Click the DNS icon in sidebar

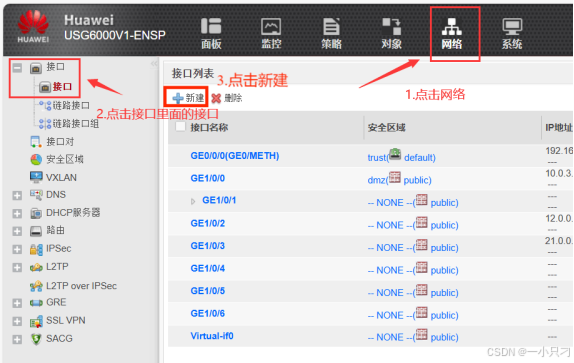[x=36, y=195]
